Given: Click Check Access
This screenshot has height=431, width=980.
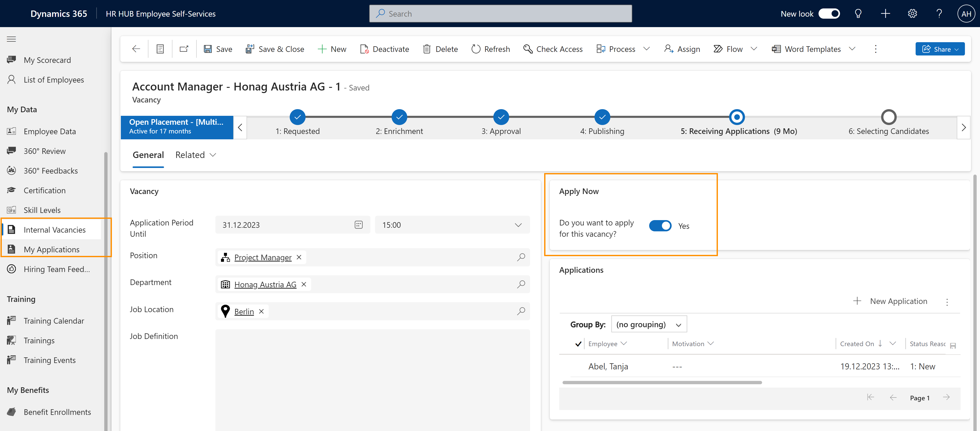Looking at the screenshot, I should [x=553, y=49].
